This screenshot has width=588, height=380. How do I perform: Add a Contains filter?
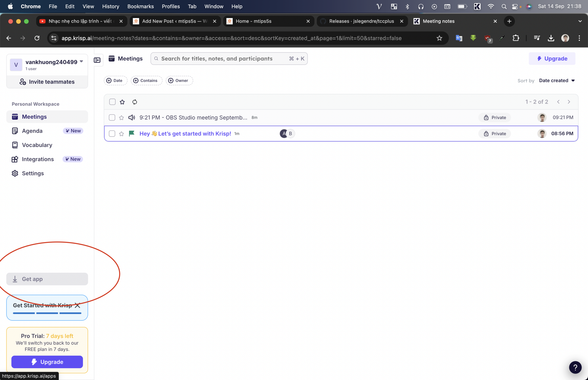[x=146, y=80]
